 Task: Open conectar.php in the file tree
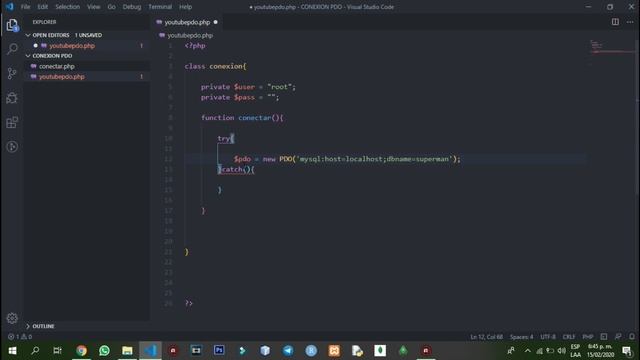click(x=57, y=66)
